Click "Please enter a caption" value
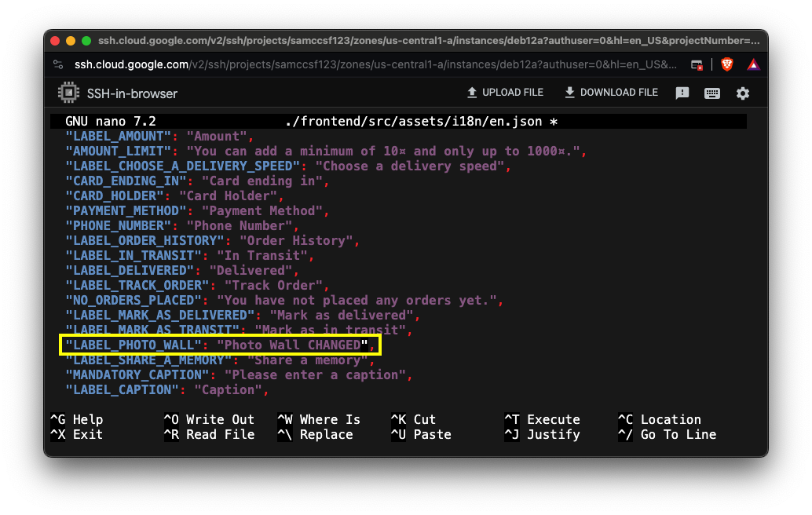 click(315, 375)
